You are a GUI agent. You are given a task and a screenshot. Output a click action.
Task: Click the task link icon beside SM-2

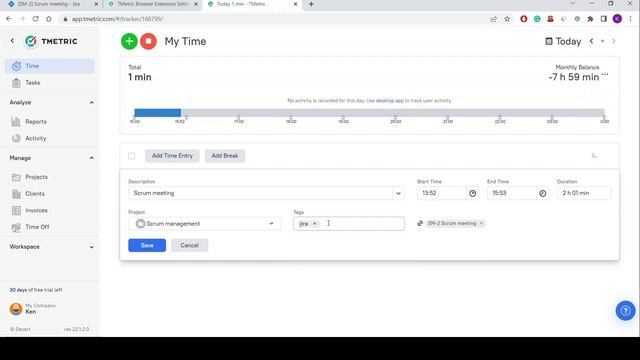pyautogui.click(x=420, y=223)
